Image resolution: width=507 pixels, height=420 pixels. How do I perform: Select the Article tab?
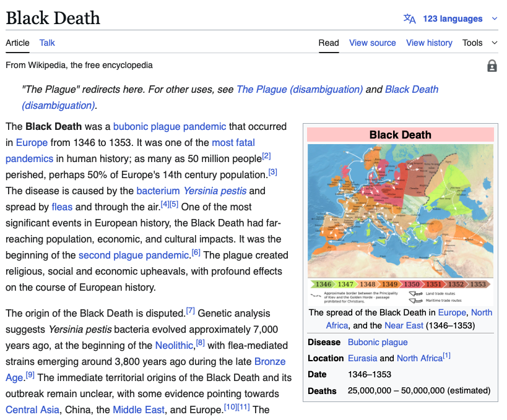coord(17,43)
